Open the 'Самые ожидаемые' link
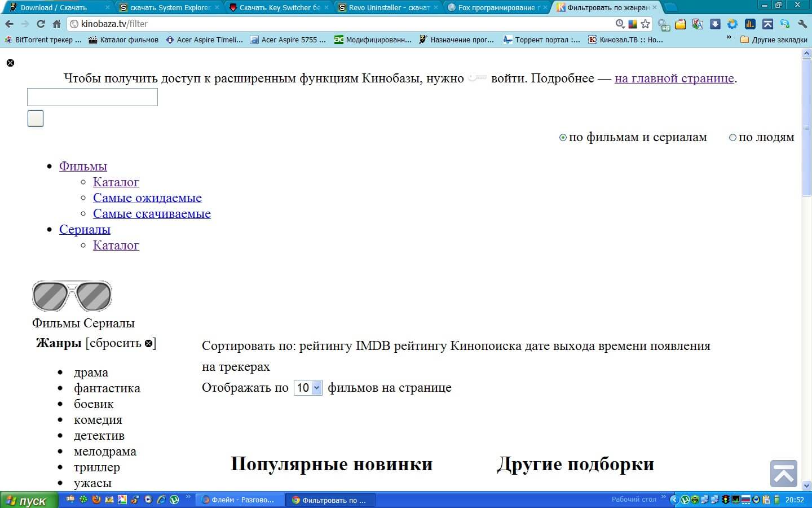Viewport: 812px width, 508px height. (x=147, y=198)
